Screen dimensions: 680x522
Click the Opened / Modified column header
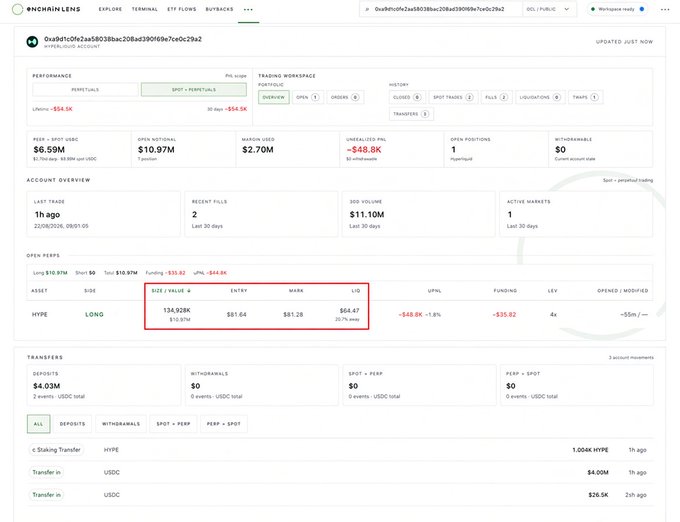[623, 290]
